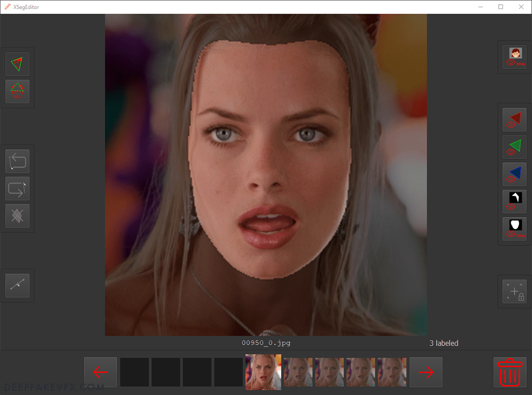Toggle the XSeg overlay face view
Viewport: 532px width, 395px height.
(514, 57)
